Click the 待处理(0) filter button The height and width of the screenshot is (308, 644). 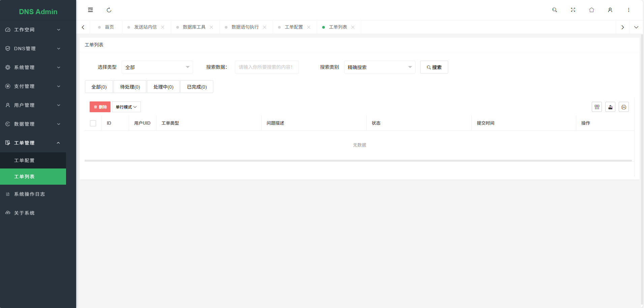(129, 87)
